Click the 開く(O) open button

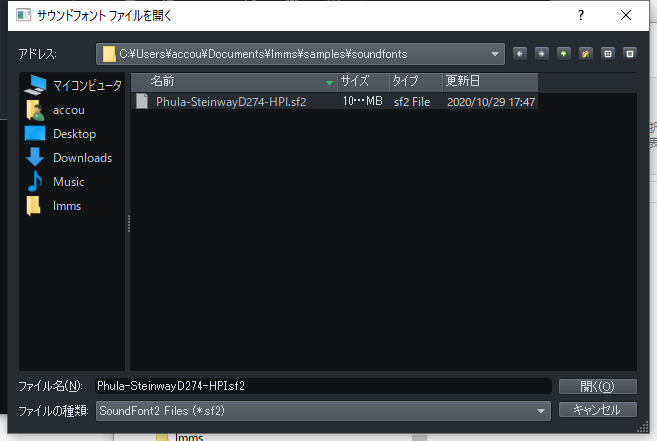tap(598, 386)
